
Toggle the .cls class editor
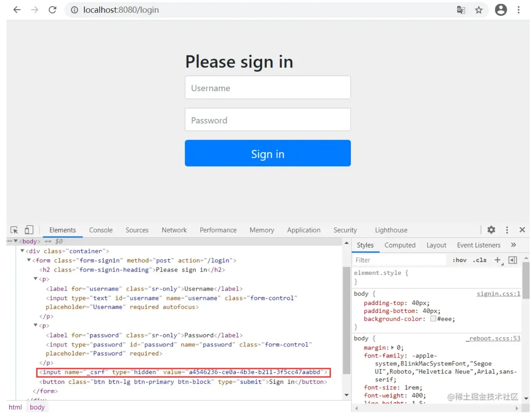pos(480,260)
